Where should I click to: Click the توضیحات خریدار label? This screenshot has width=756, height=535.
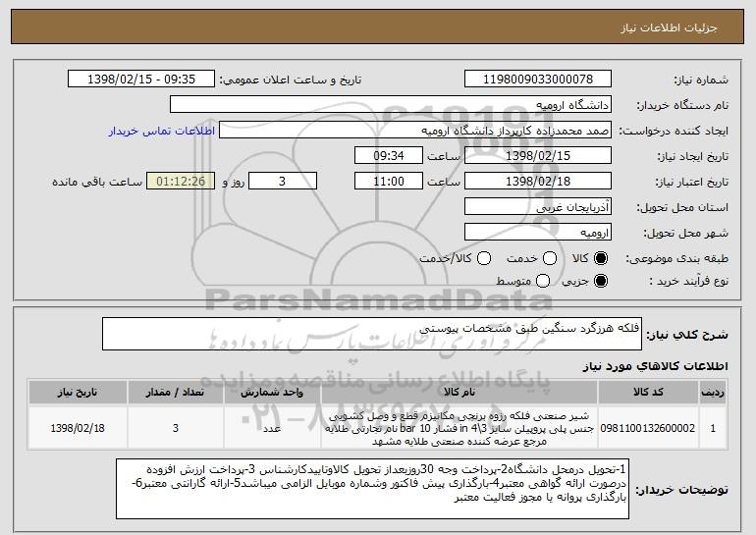(x=681, y=490)
